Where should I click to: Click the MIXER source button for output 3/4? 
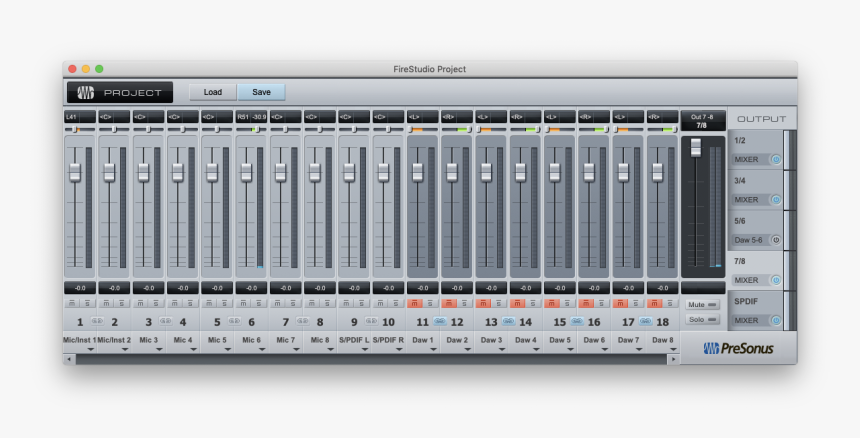point(751,200)
